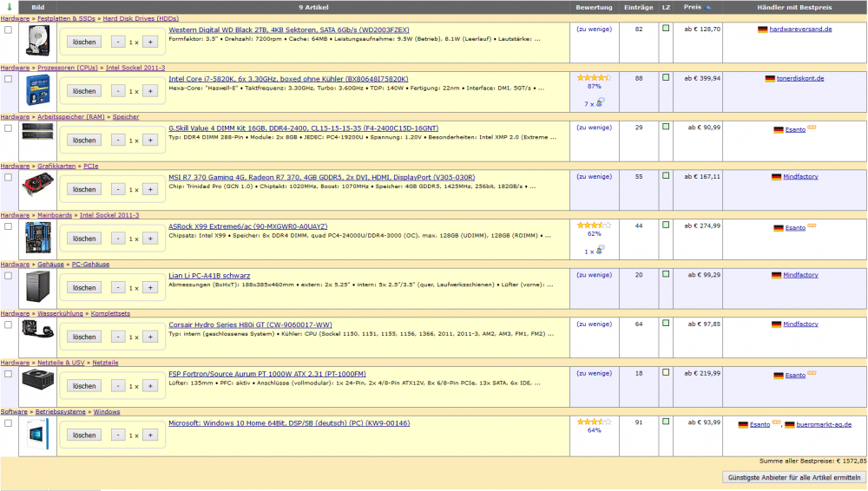Image resolution: width=868 pixels, height=491 pixels.
Task: Increase quantity of FSP Fortron Aurum with plus
Action: 149,386
